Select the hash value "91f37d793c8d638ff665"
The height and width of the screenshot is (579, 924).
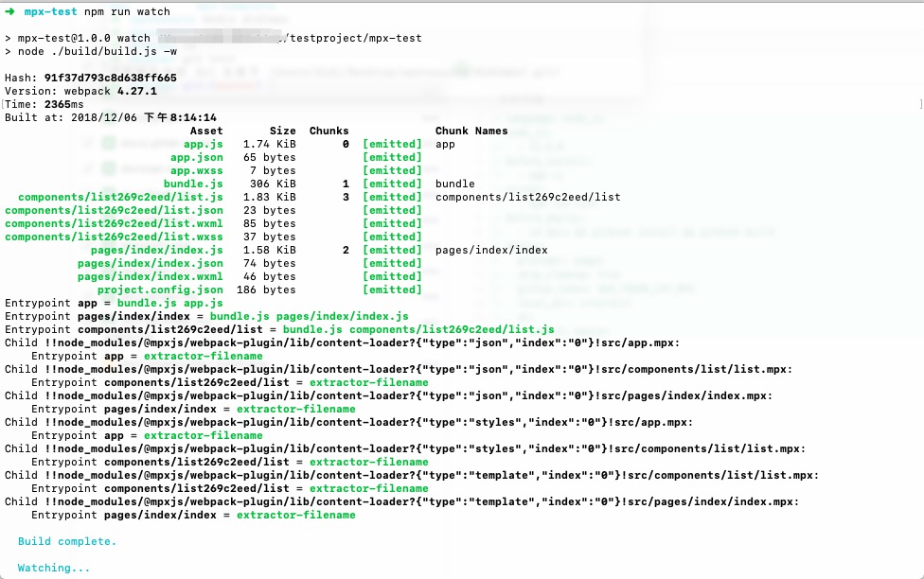coord(110,78)
